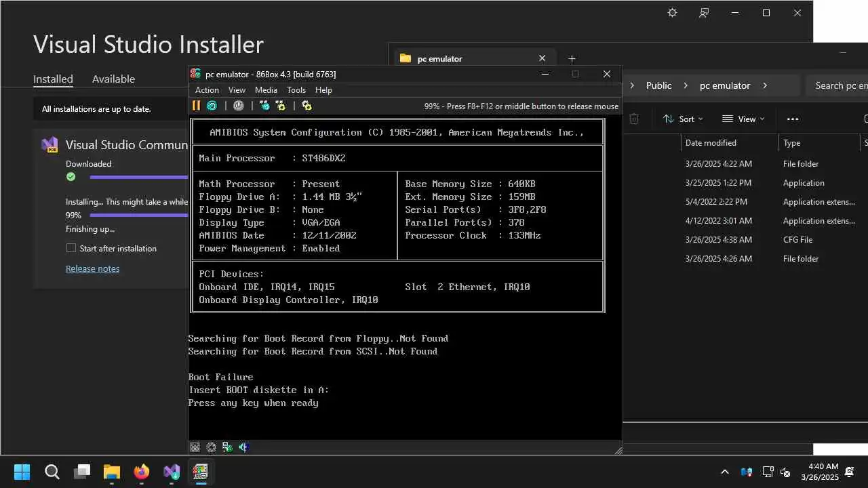Open the Media menu in 86Box
Viewport: 868px width, 488px height.
coord(266,90)
